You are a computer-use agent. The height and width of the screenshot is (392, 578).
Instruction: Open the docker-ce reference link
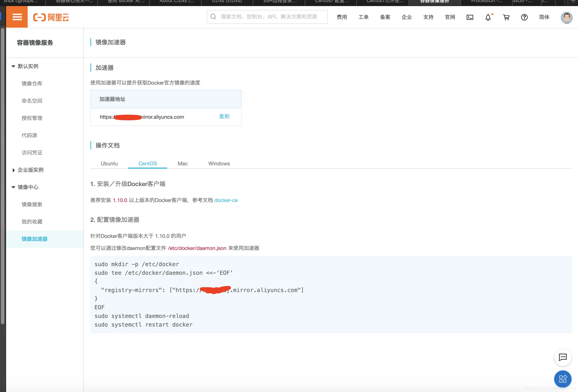[226, 200]
